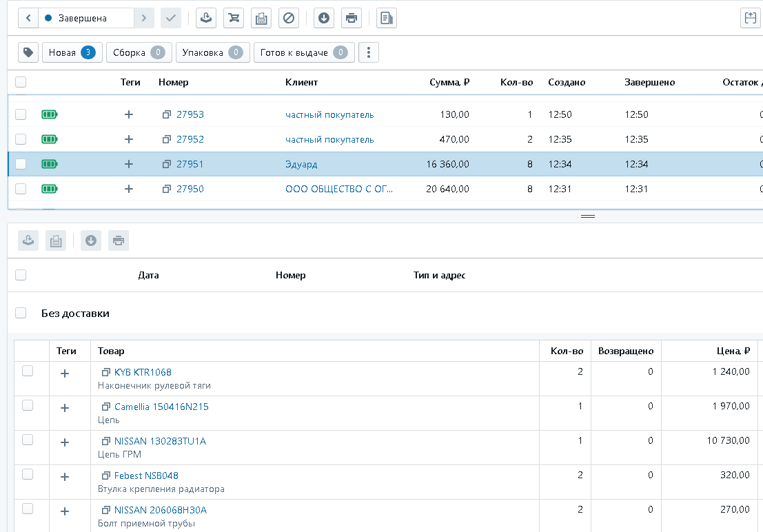
Task: Open the more statuses three-dot menu
Action: (368, 52)
